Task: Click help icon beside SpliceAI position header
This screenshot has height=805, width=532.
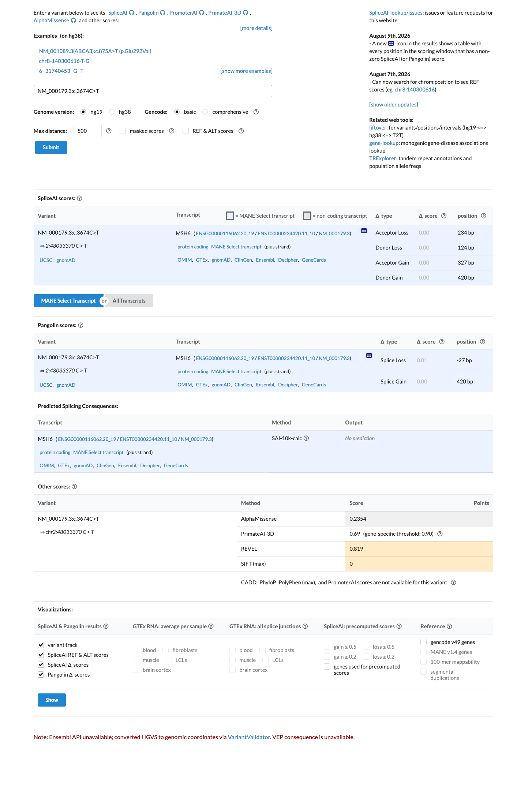Action: 483,216
